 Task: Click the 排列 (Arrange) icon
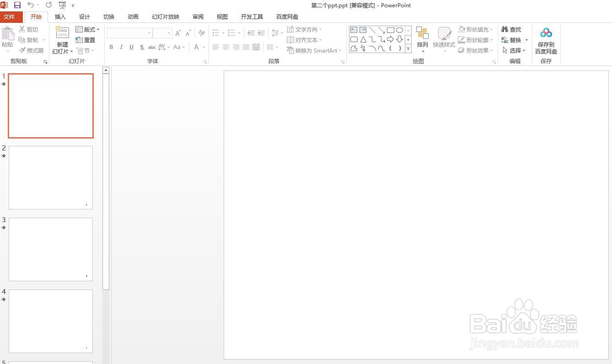coord(422,33)
